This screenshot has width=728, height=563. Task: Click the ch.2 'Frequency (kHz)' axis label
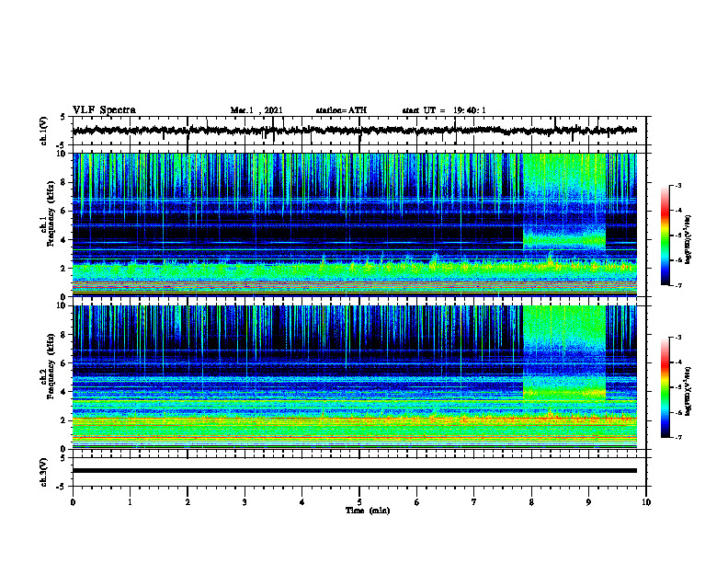pos(51,366)
